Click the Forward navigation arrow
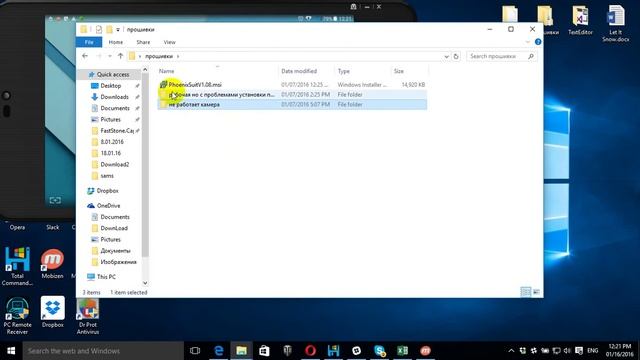The height and width of the screenshot is (360, 640). pos(99,56)
